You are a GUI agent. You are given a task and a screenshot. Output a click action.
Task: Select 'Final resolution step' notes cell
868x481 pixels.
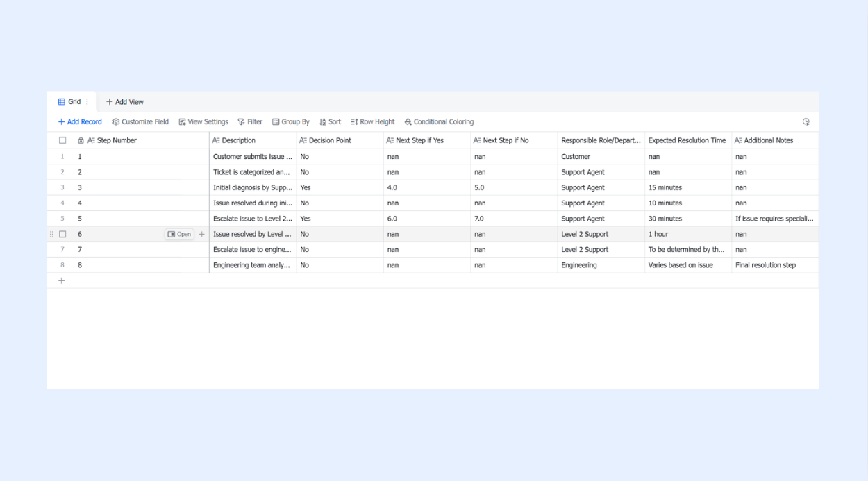(x=775, y=265)
